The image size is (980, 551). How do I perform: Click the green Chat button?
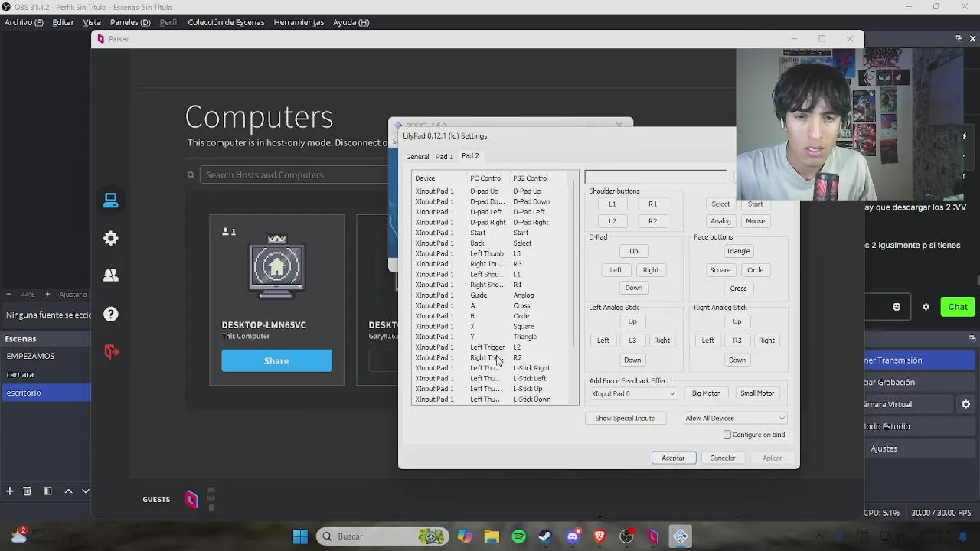pos(958,307)
